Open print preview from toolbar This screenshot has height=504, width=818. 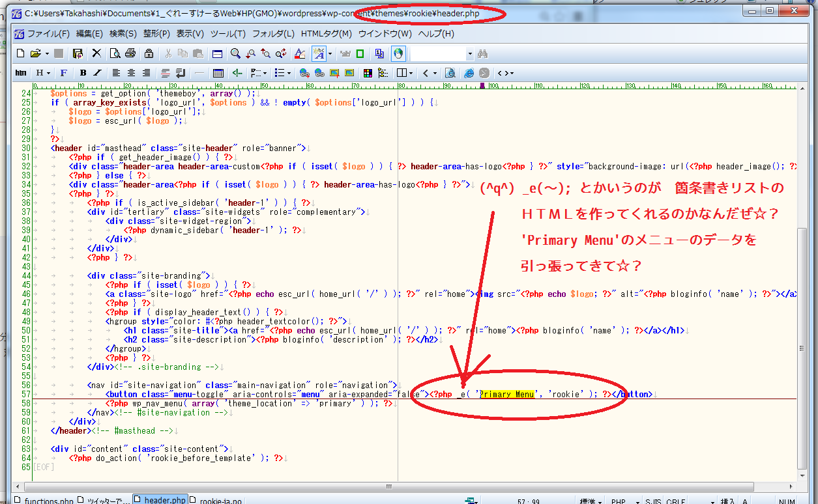point(115,53)
